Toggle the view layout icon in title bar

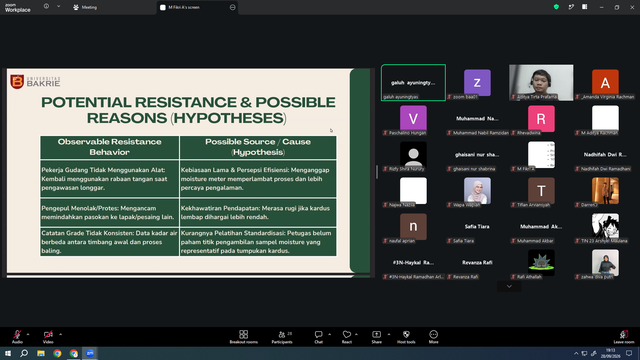point(584,7)
